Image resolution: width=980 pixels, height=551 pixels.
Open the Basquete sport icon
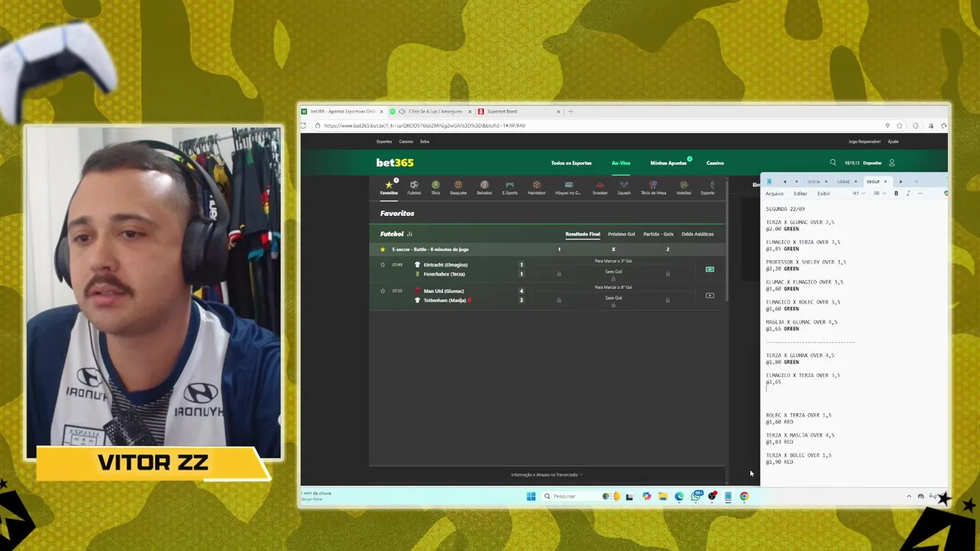458,187
